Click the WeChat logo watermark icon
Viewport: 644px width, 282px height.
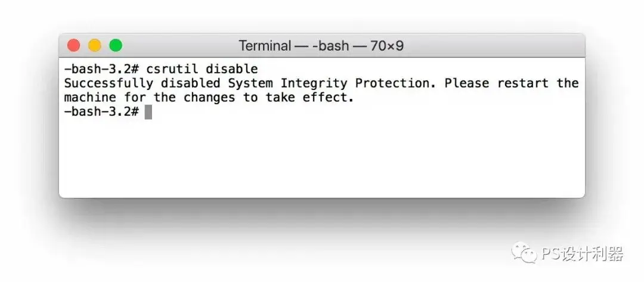[x=524, y=252]
